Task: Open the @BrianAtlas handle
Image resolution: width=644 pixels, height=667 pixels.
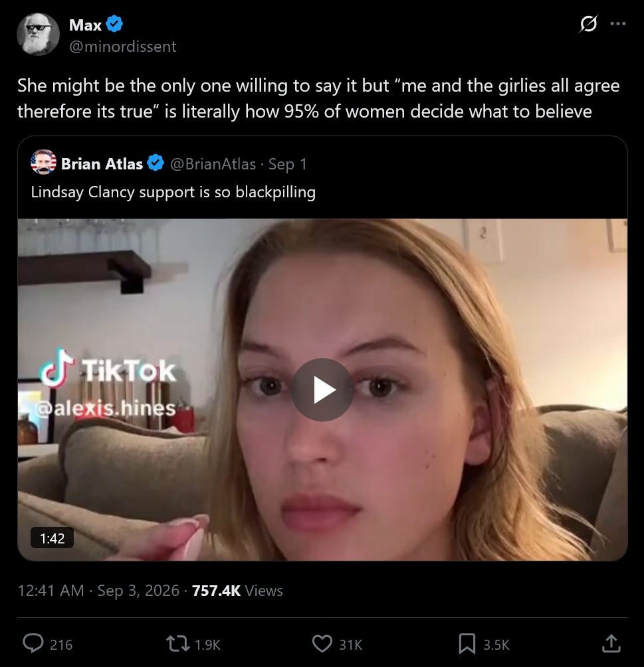Action: click(x=213, y=164)
